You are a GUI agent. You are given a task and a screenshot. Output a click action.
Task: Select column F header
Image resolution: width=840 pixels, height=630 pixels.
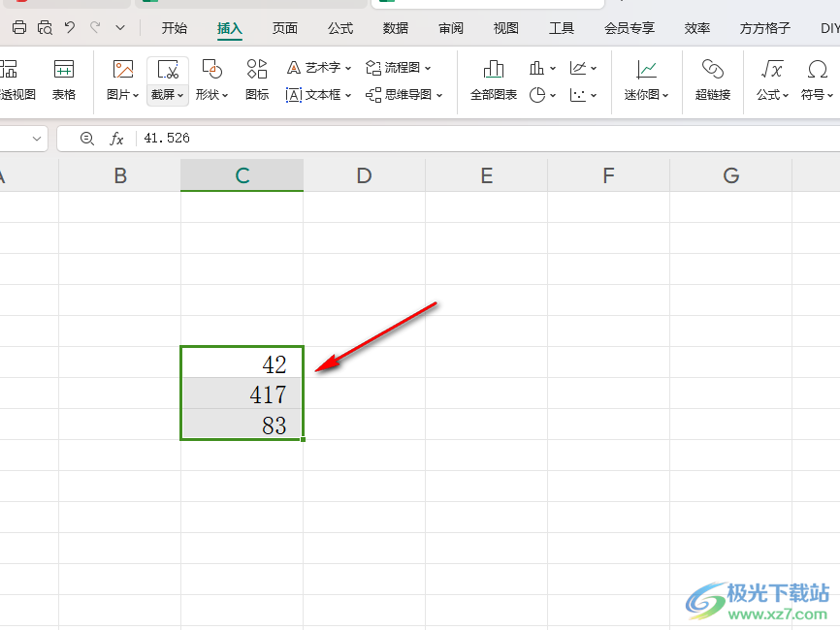pyautogui.click(x=608, y=175)
